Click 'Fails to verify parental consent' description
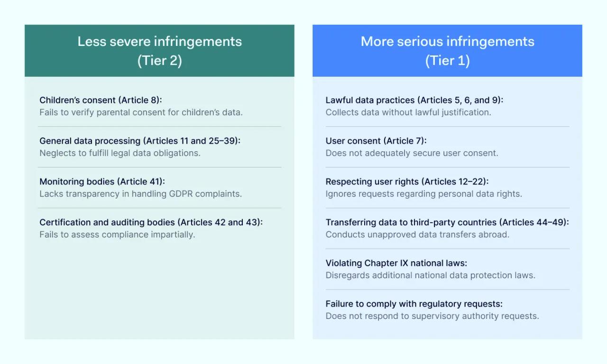The width and height of the screenshot is (607, 364). tap(141, 112)
